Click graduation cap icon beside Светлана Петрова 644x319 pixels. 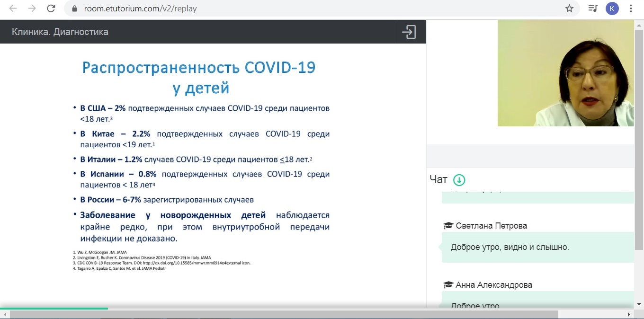(447, 226)
